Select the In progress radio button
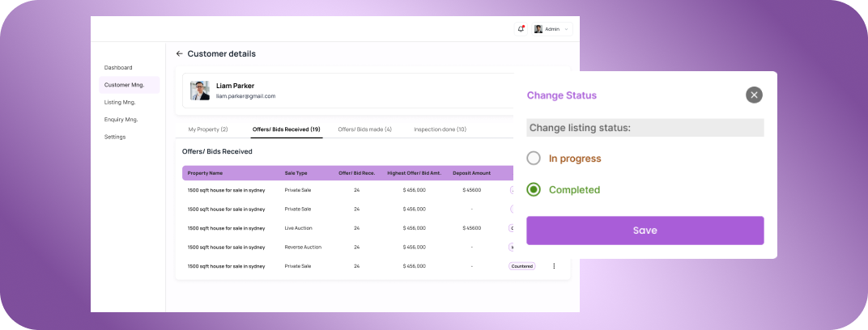Viewport: 868px width, 330px height. point(534,159)
